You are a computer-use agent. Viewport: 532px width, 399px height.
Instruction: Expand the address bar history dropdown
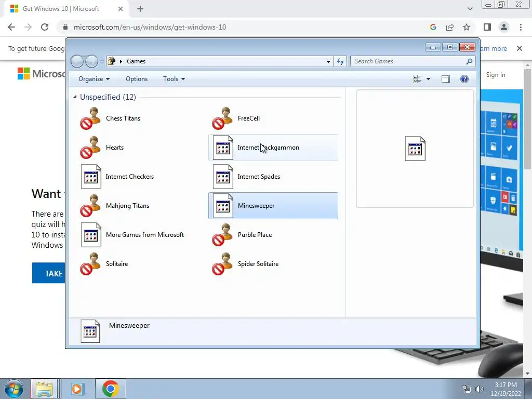pyautogui.click(x=328, y=61)
